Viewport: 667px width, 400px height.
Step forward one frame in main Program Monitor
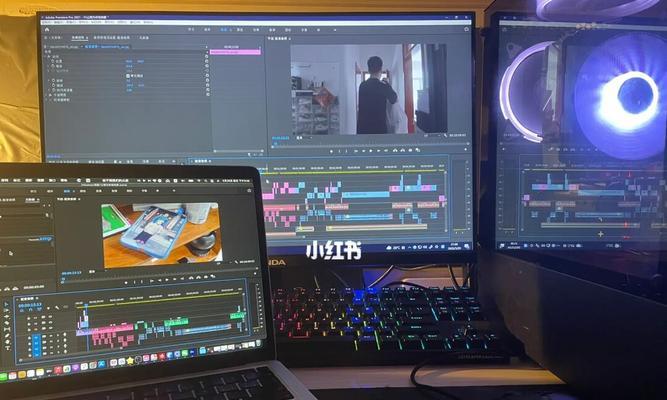click(379, 151)
